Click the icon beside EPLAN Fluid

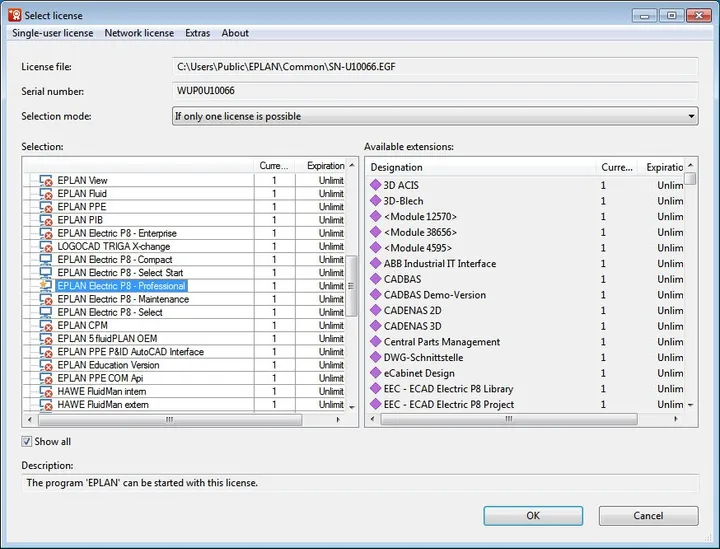point(46,194)
